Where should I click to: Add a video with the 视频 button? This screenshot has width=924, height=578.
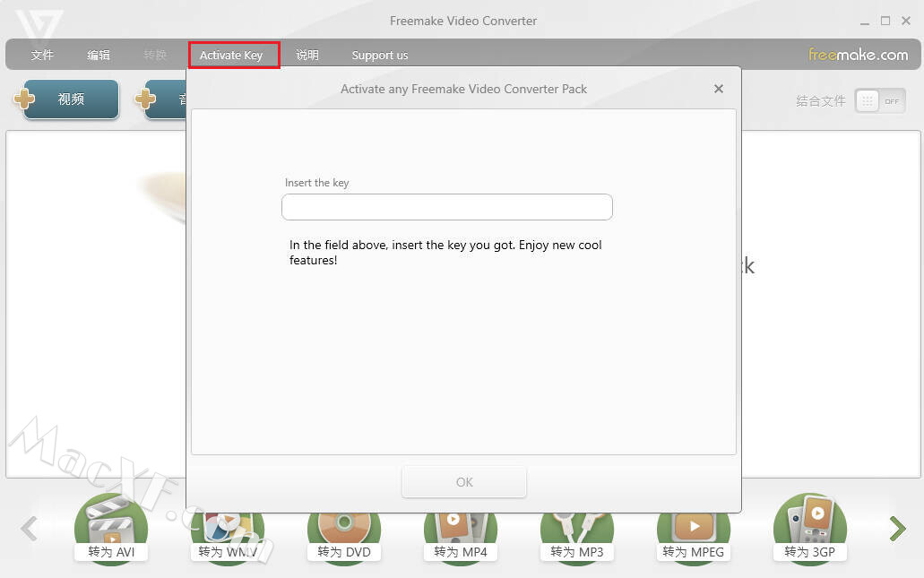click(x=72, y=99)
